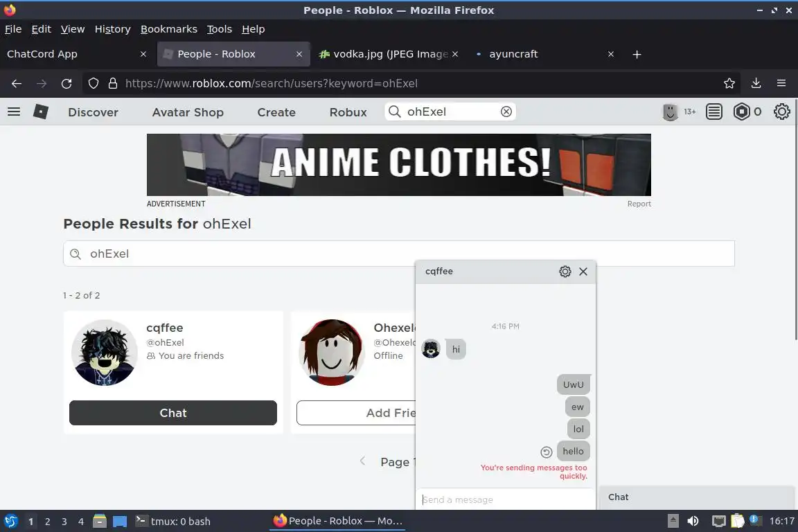The image size is (798, 532).
Task: Click Add Friend button for Ohexel
Action: pos(356,413)
